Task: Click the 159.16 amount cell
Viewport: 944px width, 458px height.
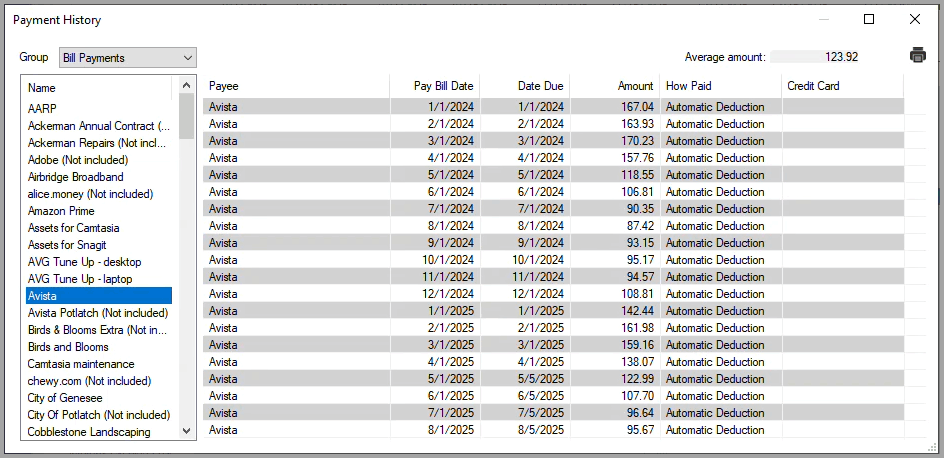Action: coord(615,344)
